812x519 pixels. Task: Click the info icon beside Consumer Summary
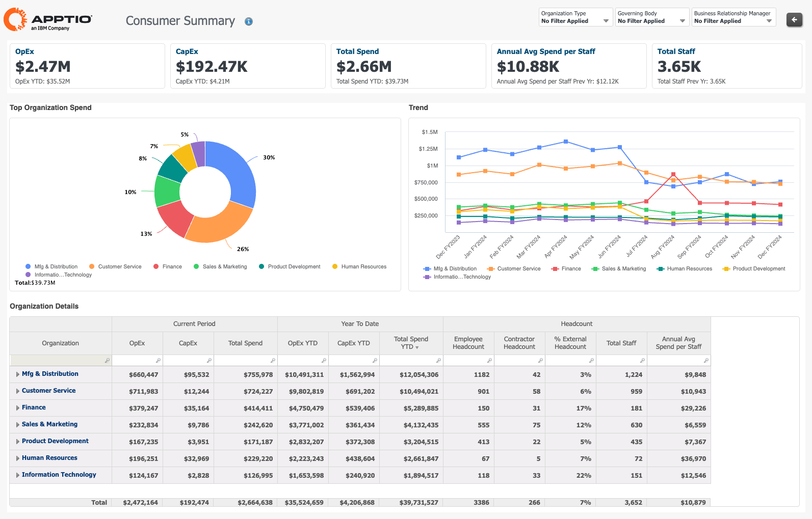[x=249, y=21]
